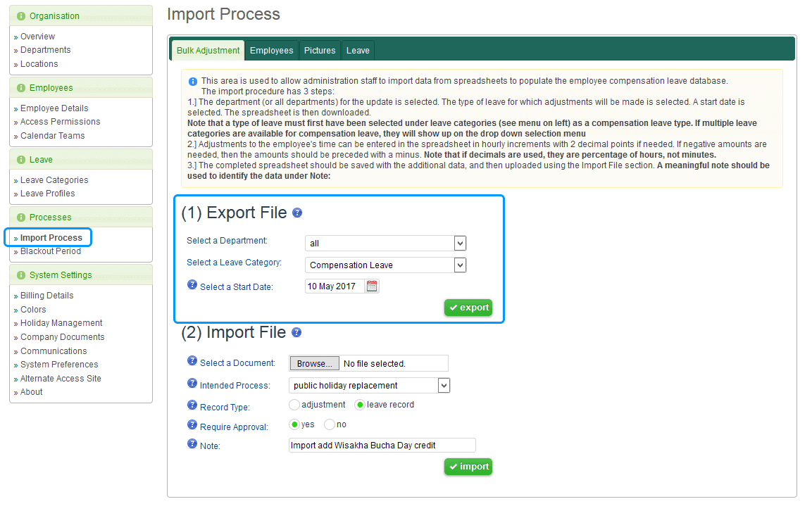Open the Locations link
This screenshot has width=812, height=511.
pyautogui.click(x=39, y=64)
